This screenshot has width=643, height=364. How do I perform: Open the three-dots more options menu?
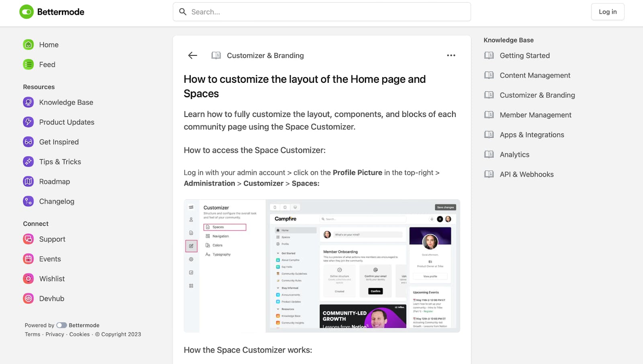click(x=451, y=55)
